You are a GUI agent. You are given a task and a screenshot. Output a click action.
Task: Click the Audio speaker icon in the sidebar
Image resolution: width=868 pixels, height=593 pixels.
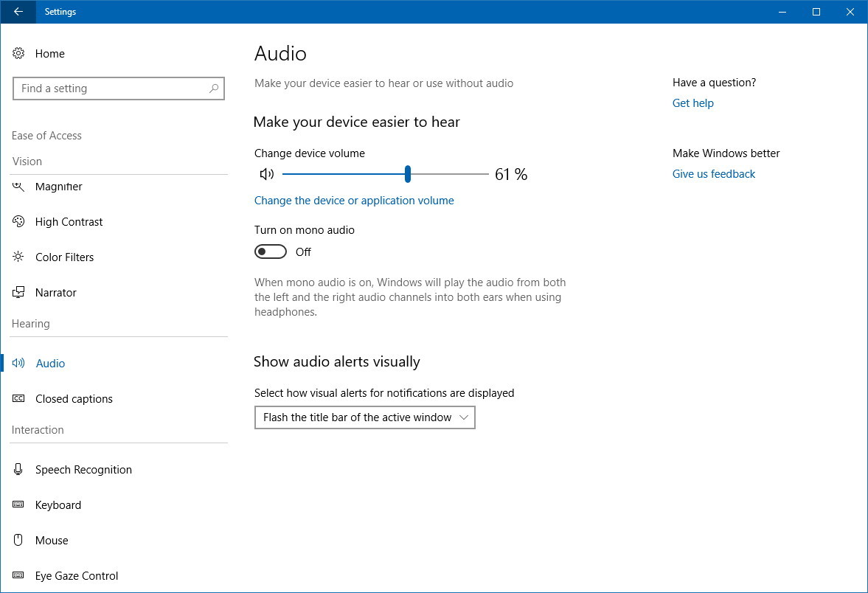(18, 363)
